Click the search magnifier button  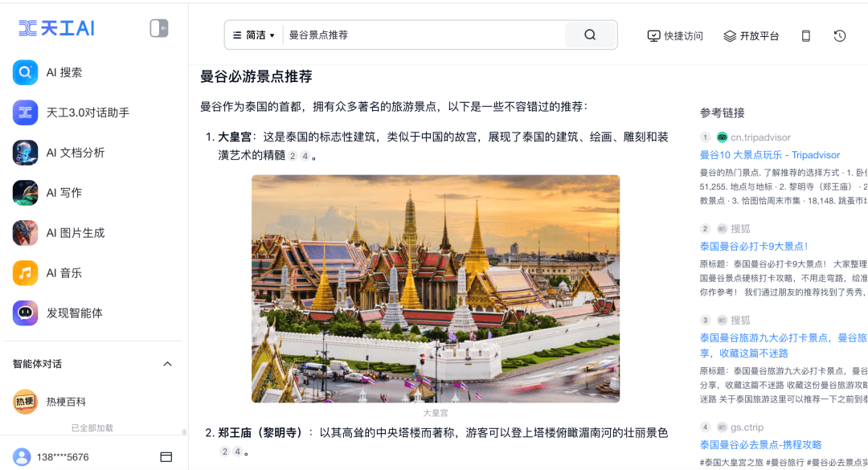tap(590, 35)
